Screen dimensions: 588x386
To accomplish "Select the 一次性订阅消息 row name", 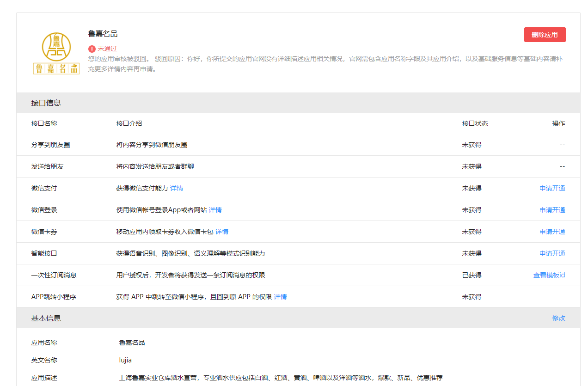I will coord(54,275).
